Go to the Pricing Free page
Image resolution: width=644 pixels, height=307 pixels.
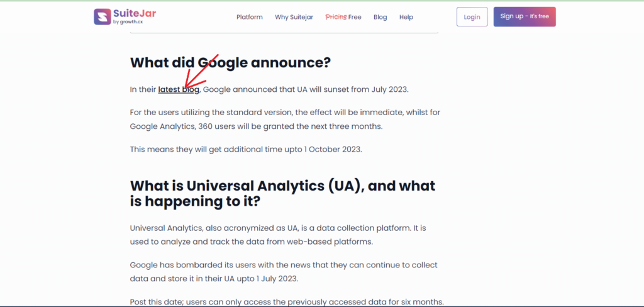(x=343, y=17)
